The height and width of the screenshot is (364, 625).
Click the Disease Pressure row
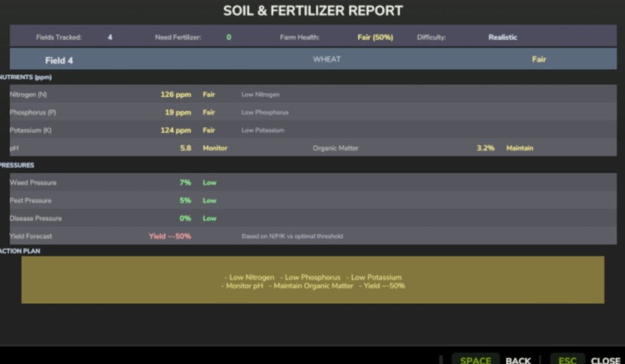[x=313, y=218]
